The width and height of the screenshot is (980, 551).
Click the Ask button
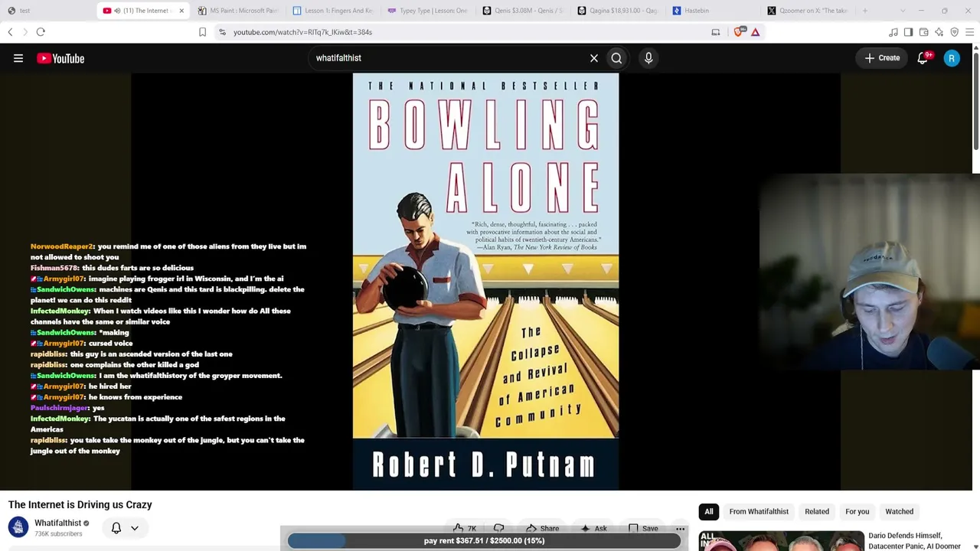pyautogui.click(x=593, y=528)
